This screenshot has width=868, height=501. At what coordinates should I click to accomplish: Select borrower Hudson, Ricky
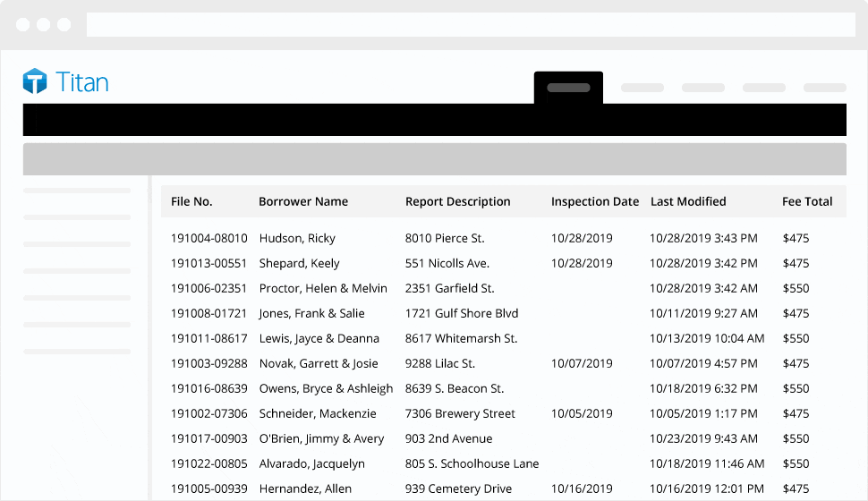coord(297,239)
